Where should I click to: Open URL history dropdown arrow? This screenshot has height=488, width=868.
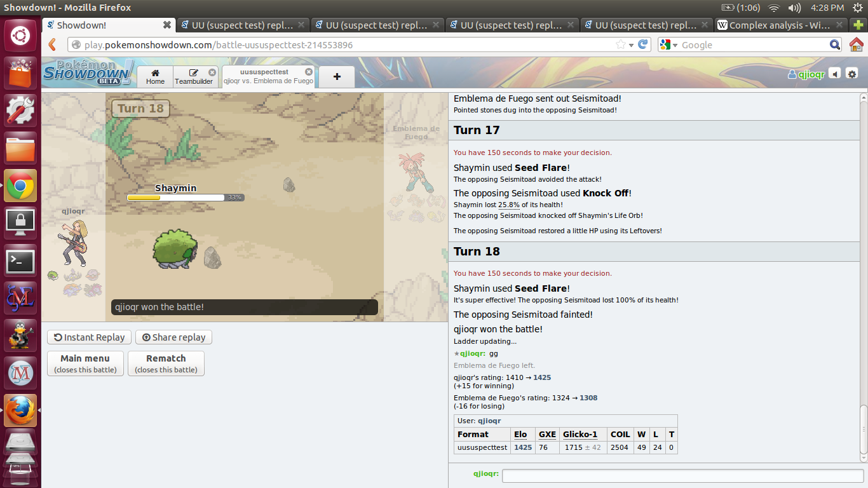coord(631,45)
